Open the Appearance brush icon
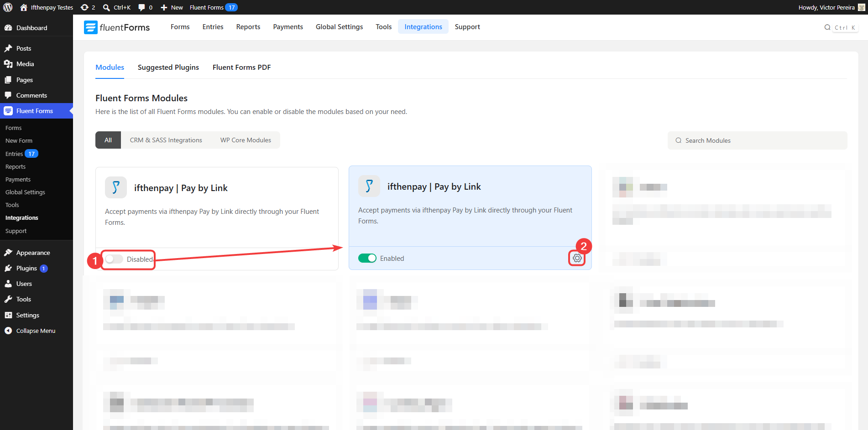This screenshot has height=430, width=868. [x=8, y=253]
